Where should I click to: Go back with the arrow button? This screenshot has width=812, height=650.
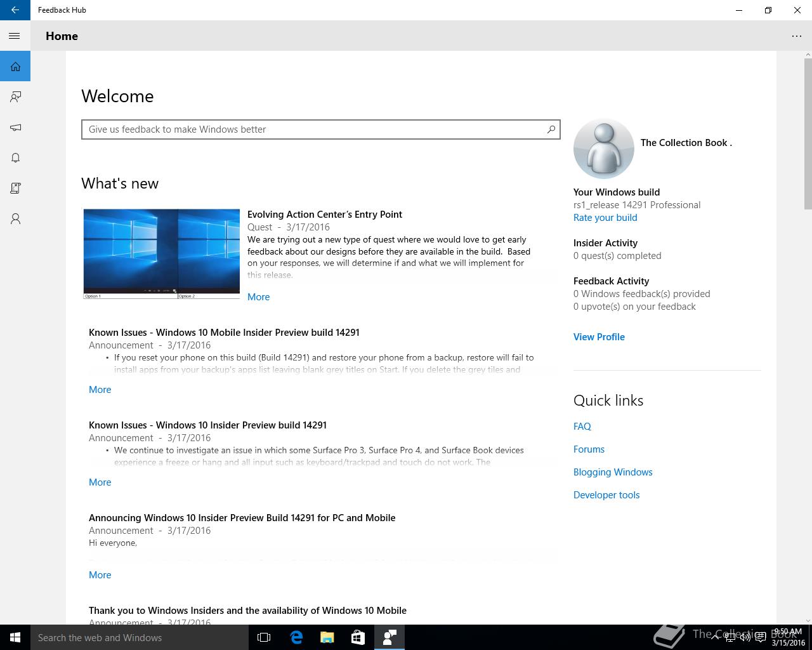(x=15, y=10)
